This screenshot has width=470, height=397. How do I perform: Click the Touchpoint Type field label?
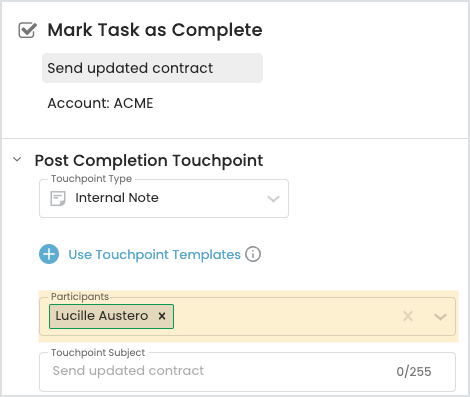click(92, 179)
